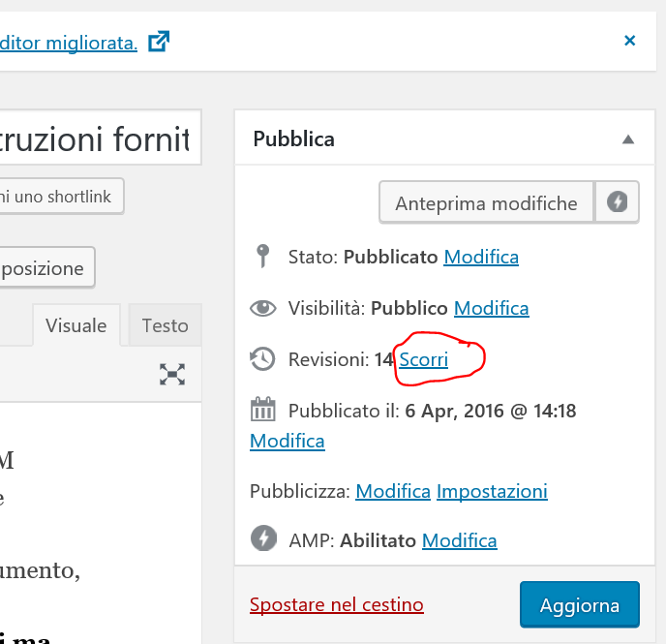666x644 pixels.
Task: Open external link icon beside editor migliorata
Action: pos(159,42)
